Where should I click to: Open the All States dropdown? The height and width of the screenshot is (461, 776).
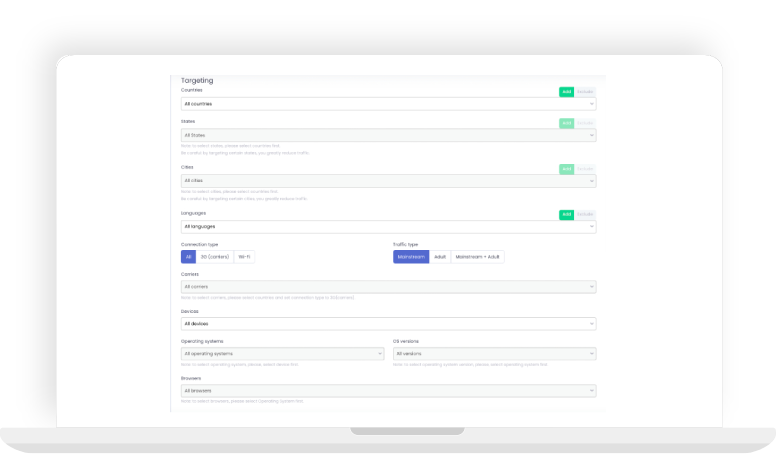[388, 135]
